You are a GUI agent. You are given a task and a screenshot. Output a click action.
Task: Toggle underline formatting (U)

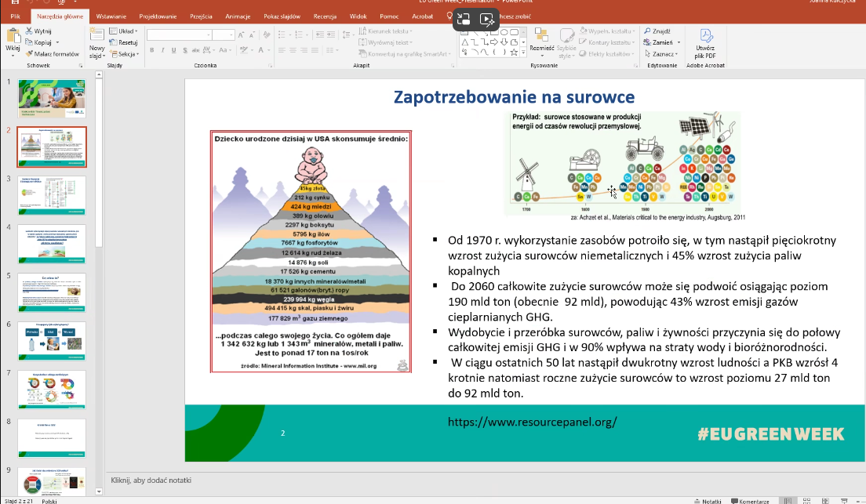174,50
